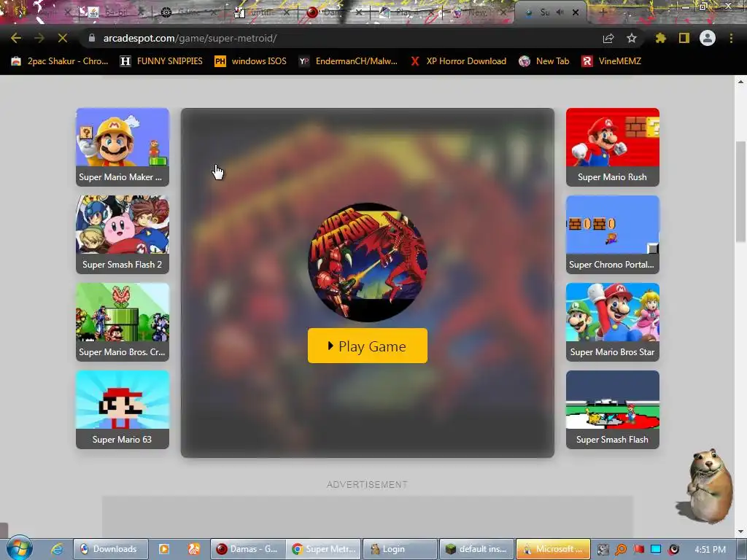
Task: Stop the page loading with the X icon
Action: coord(63,38)
